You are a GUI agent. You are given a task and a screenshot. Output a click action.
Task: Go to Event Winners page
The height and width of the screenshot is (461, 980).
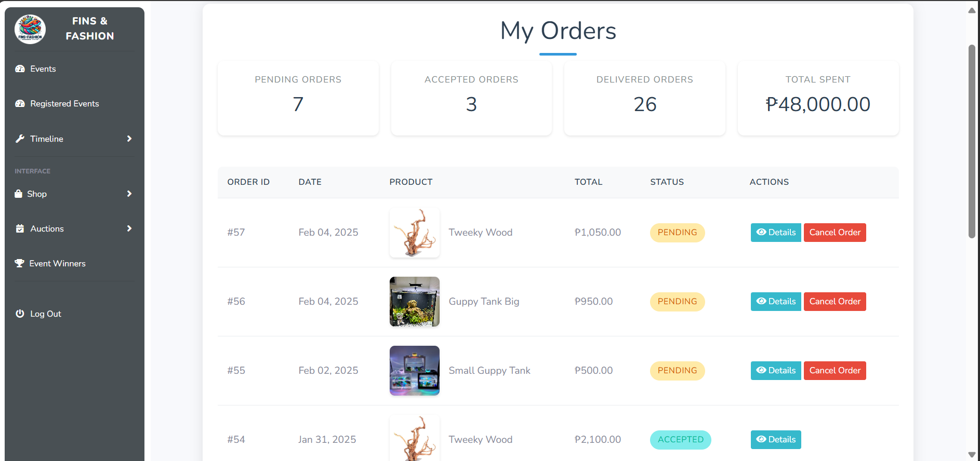pos(57,263)
